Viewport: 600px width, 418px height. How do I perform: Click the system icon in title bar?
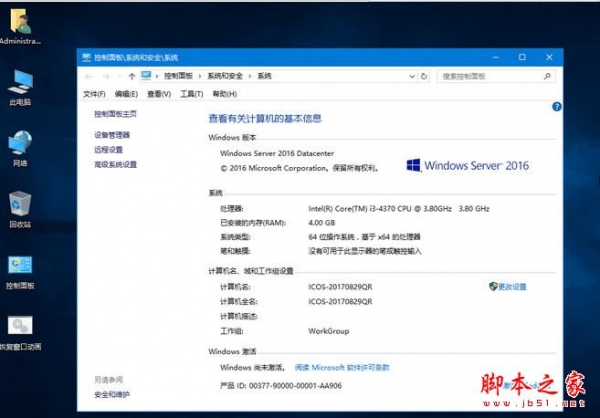[86, 57]
